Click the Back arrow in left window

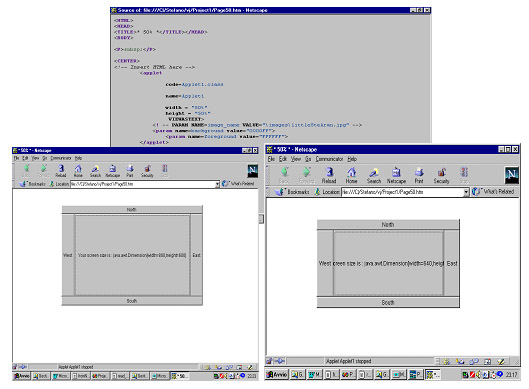26,171
